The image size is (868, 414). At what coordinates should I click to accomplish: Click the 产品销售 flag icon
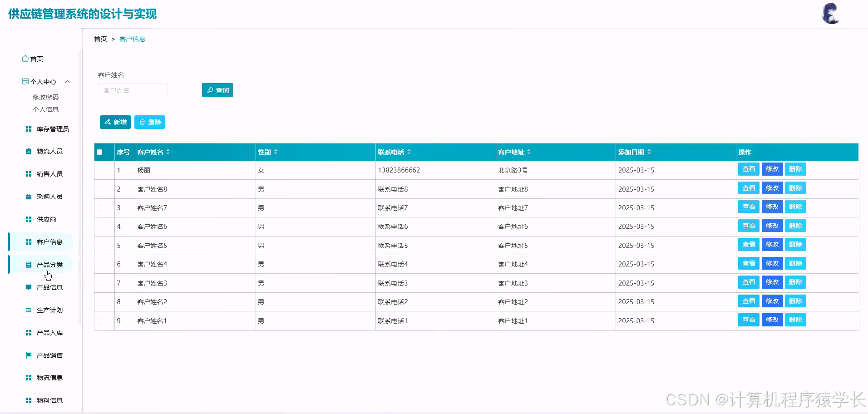29,355
